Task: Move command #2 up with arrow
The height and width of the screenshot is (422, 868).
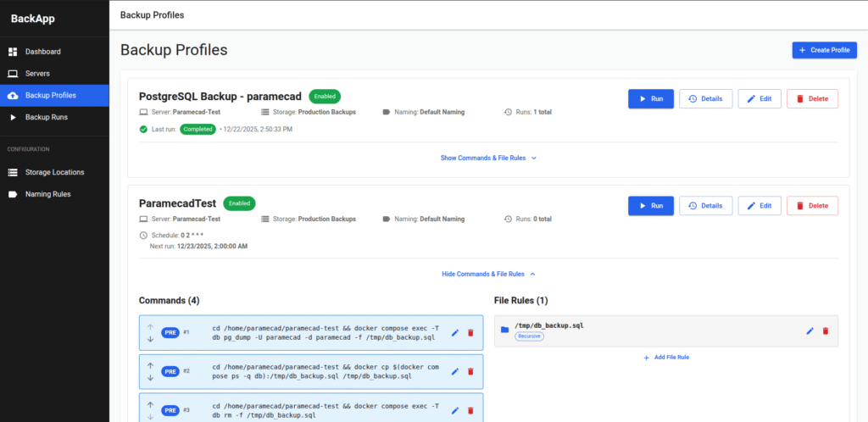Action: (x=150, y=366)
